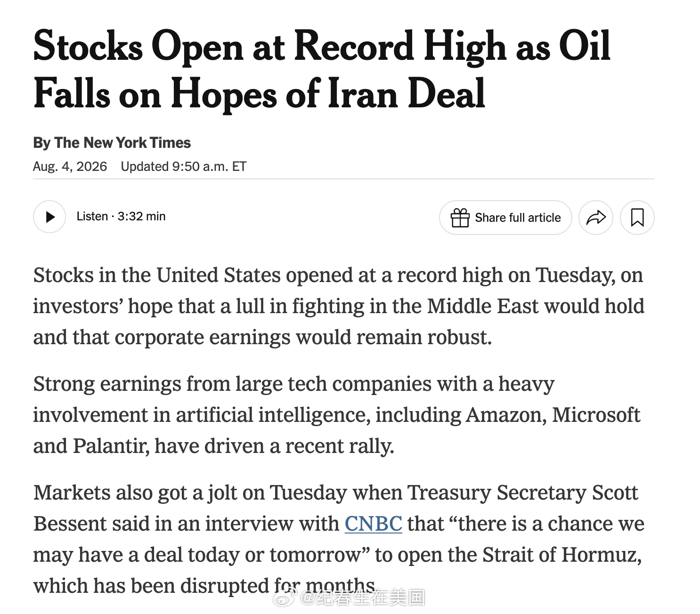Save the article with the bookmark icon
Image resolution: width=700 pixels, height=614 pixels.
[637, 218]
